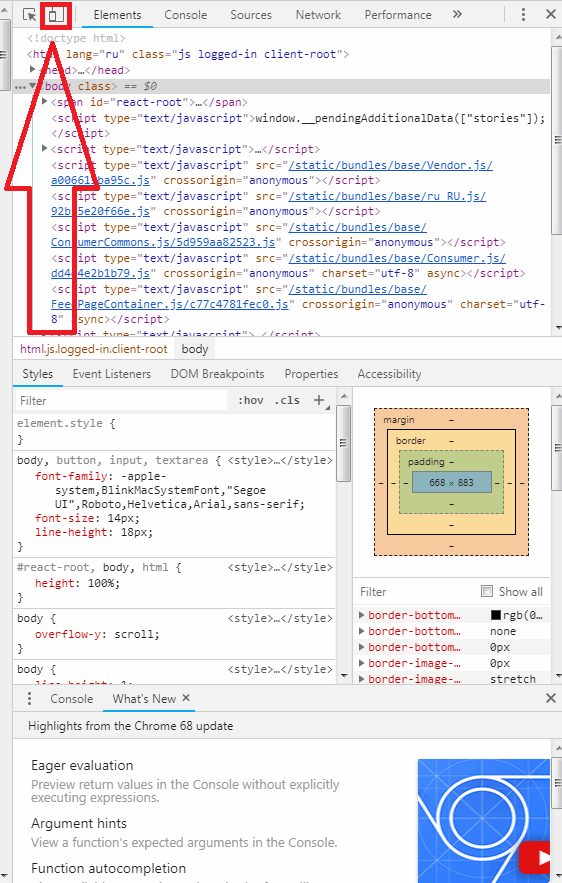The width and height of the screenshot is (562, 883).
Task: Close the bottom drawer panel
Action: 551,699
